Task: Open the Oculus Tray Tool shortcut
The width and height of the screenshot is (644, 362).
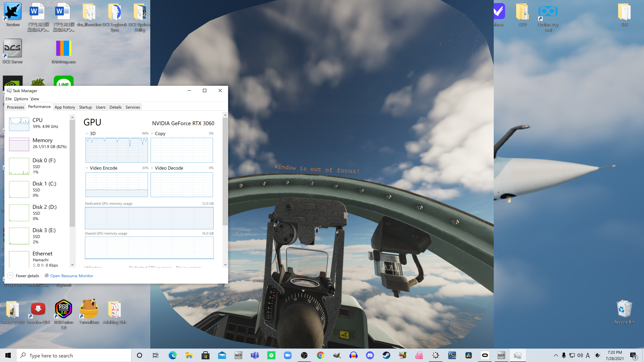Action: click(548, 17)
